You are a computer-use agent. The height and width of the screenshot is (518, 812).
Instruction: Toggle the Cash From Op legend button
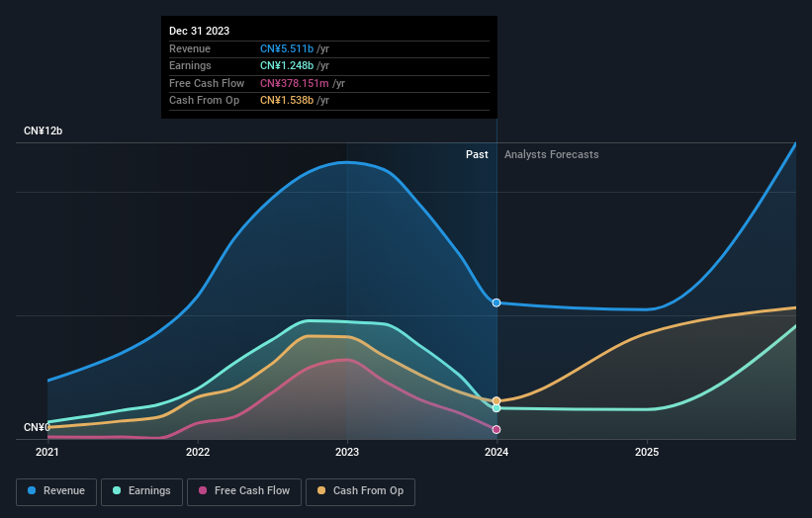point(360,491)
